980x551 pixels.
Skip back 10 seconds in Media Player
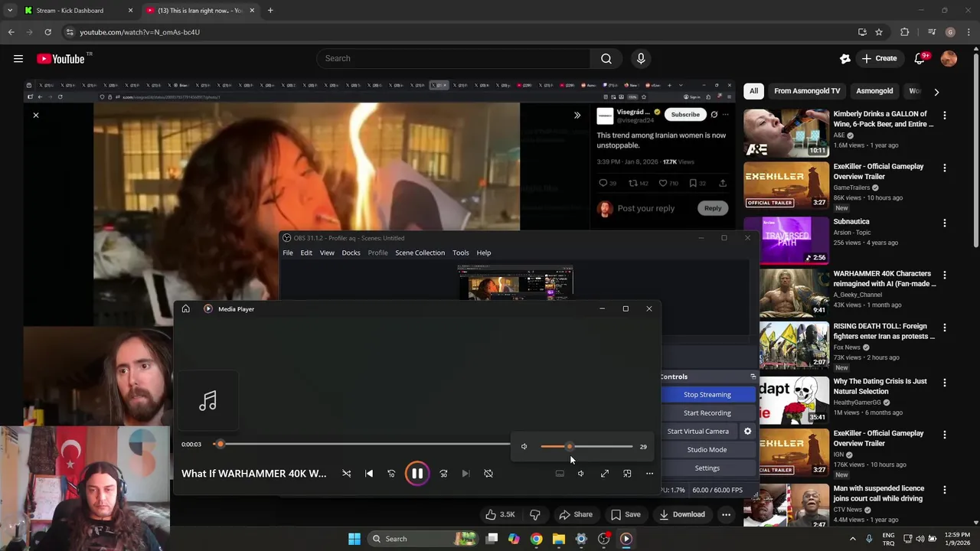coord(391,474)
